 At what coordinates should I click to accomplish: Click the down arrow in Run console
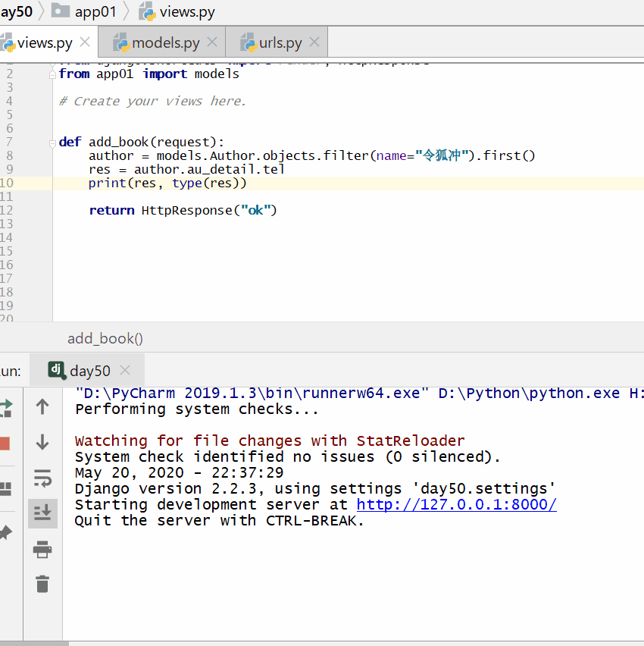[x=42, y=442]
